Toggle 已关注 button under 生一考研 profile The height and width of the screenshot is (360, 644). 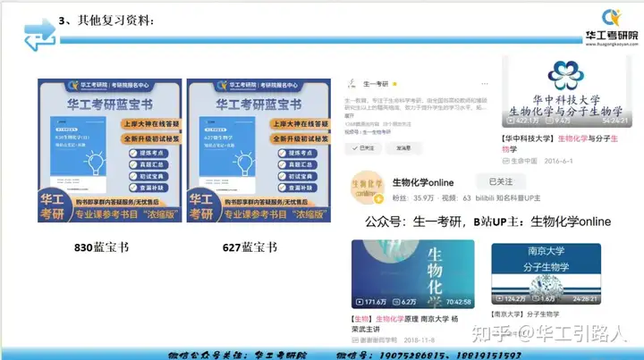pos(363,148)
